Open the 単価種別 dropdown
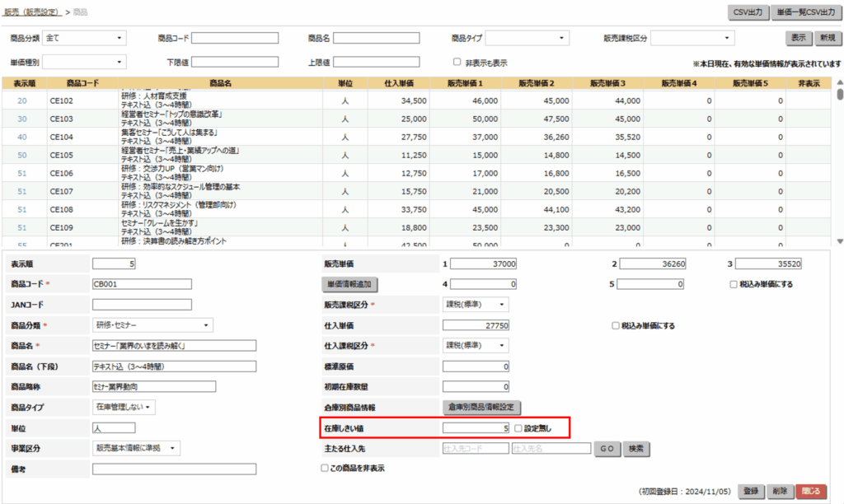Viewport: 844px width, 504px height. (84, 62)
